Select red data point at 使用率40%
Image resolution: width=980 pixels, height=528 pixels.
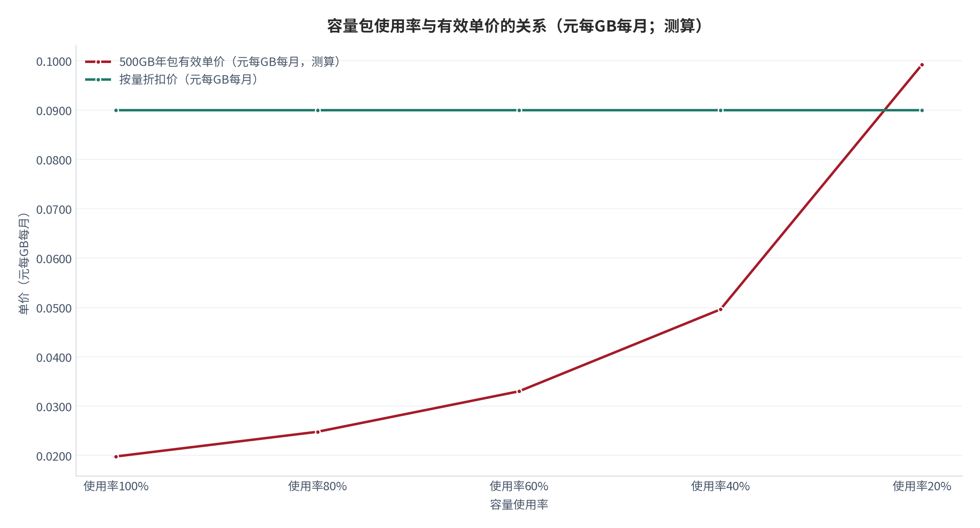[x=720, y=310]
